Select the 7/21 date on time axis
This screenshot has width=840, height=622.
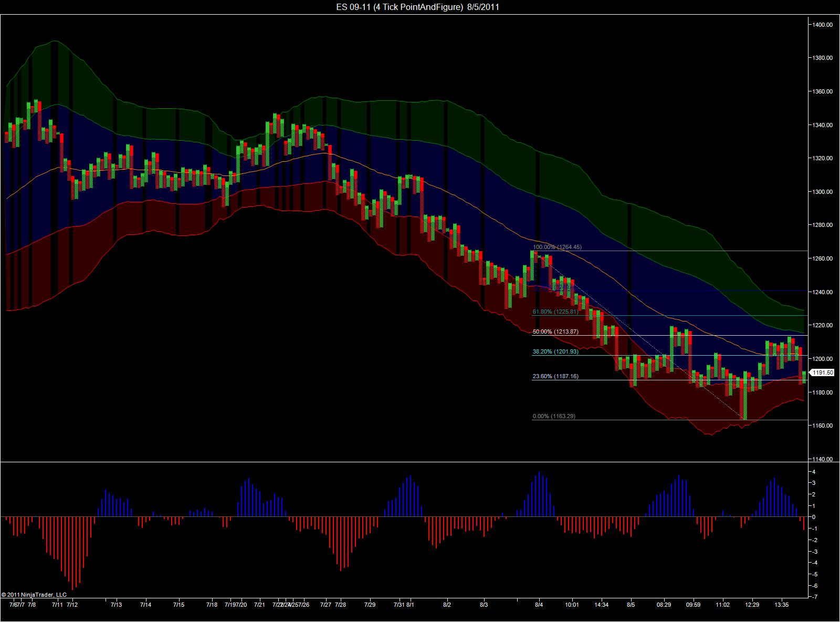point(259,605)
